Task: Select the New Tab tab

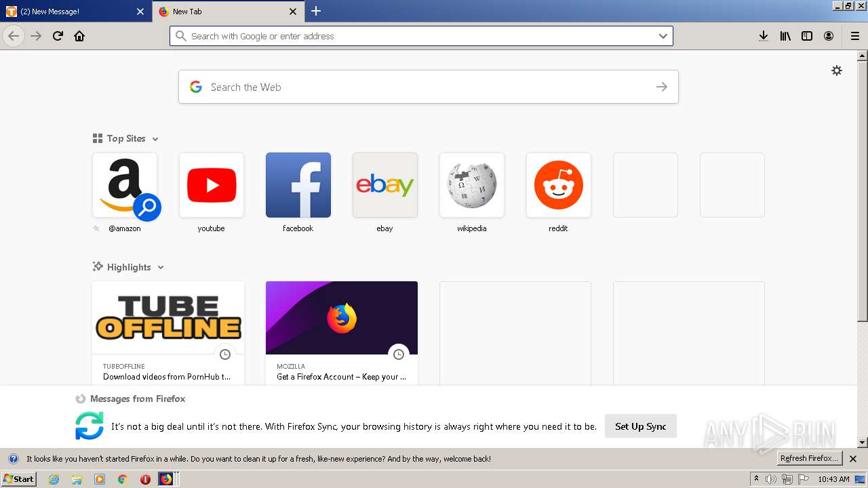Action: click(228, 12)
